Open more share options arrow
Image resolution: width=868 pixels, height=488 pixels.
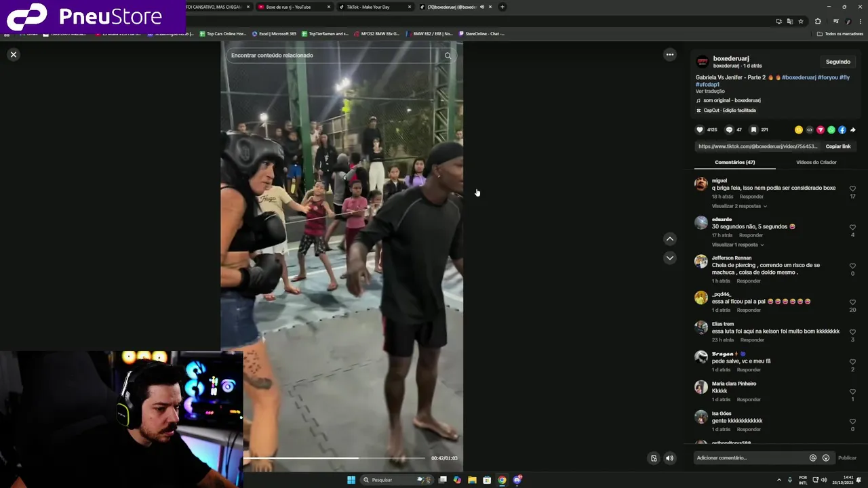click(x=852, y=129)
